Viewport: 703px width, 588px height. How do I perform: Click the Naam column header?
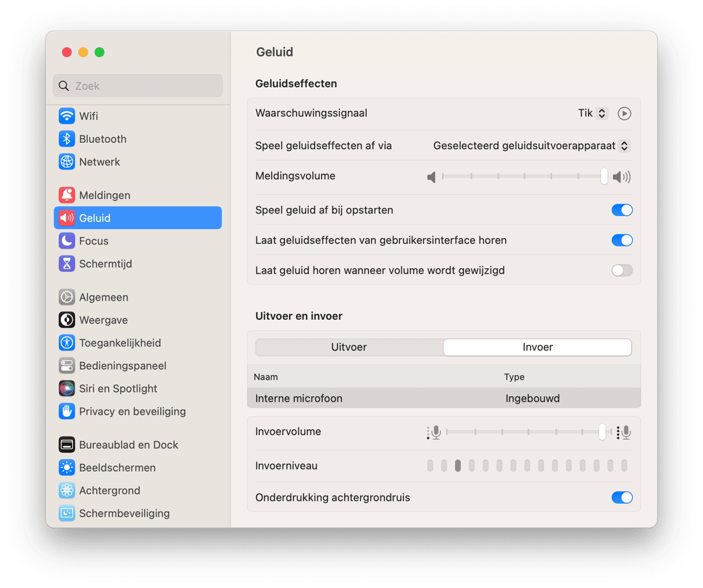coord(266,377)
